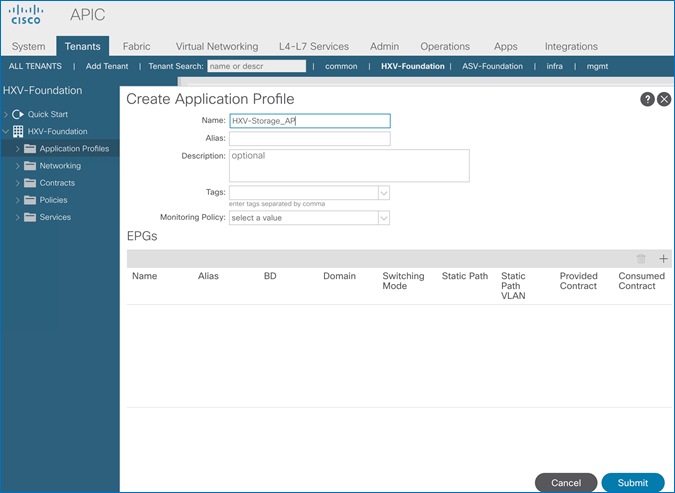Open the Virtual Networking tab

tap(216, 46)
